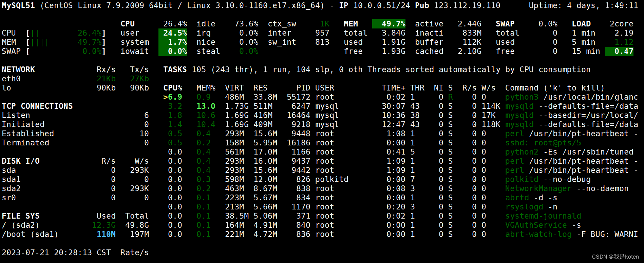Click the TASKS summary line
The width and height of the screenshot is (644, 263).
(377, 69)
